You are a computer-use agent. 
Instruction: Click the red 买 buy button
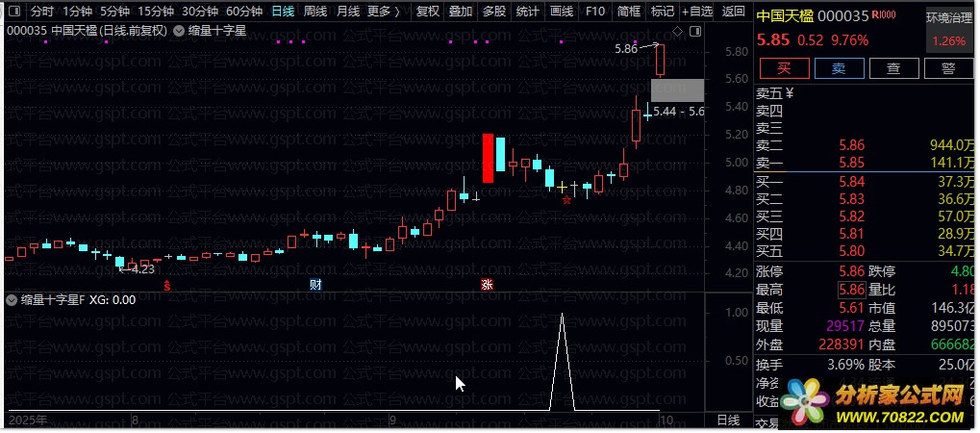coord(784,68)
